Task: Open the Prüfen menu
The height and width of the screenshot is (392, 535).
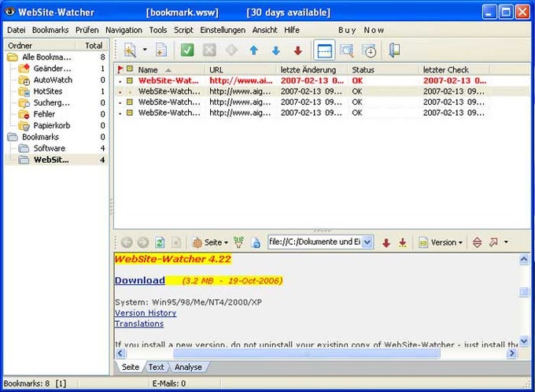Action: coord(87,30)
